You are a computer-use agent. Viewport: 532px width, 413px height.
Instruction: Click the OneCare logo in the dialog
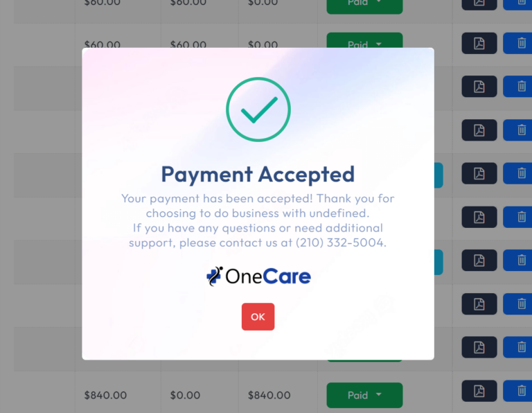click(x=258, y=276)
